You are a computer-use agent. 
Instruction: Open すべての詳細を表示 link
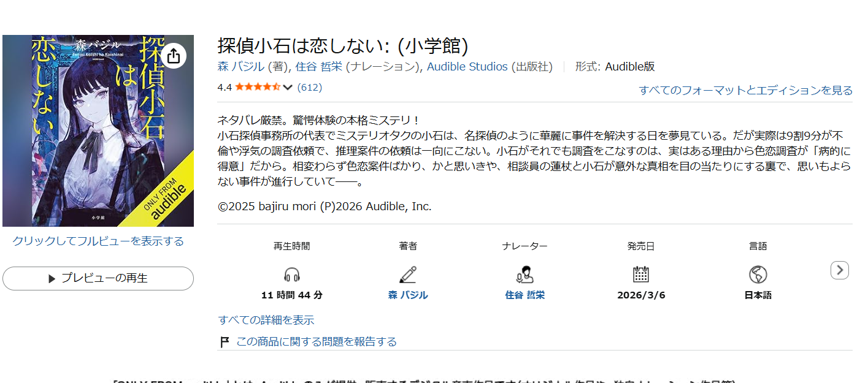click(266, 320)
